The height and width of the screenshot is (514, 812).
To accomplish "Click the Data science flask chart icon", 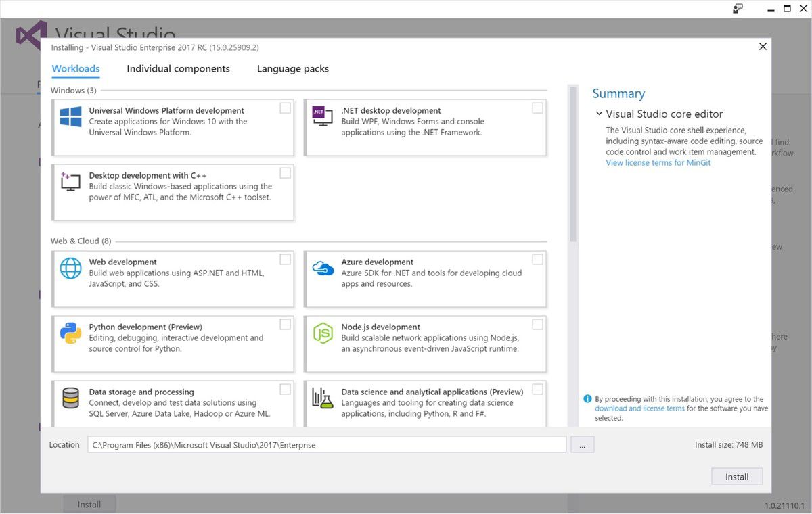I will (x=323, y=398).
